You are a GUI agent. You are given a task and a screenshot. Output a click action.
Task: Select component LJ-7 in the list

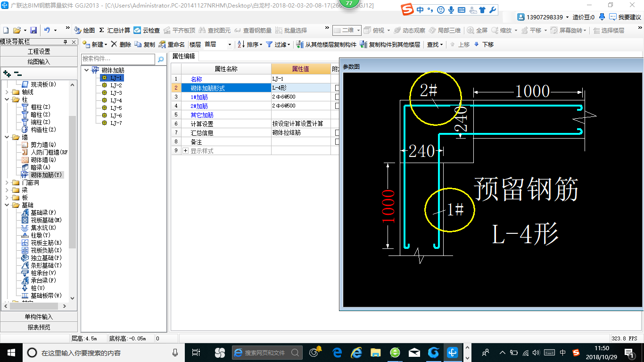click(116, 123)
